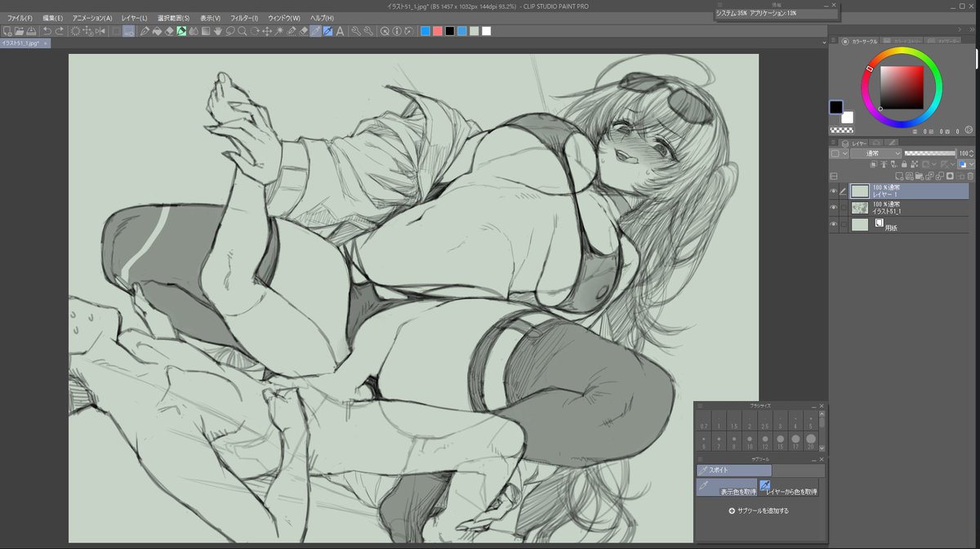Choose brush size 0.7 preset

703,422
